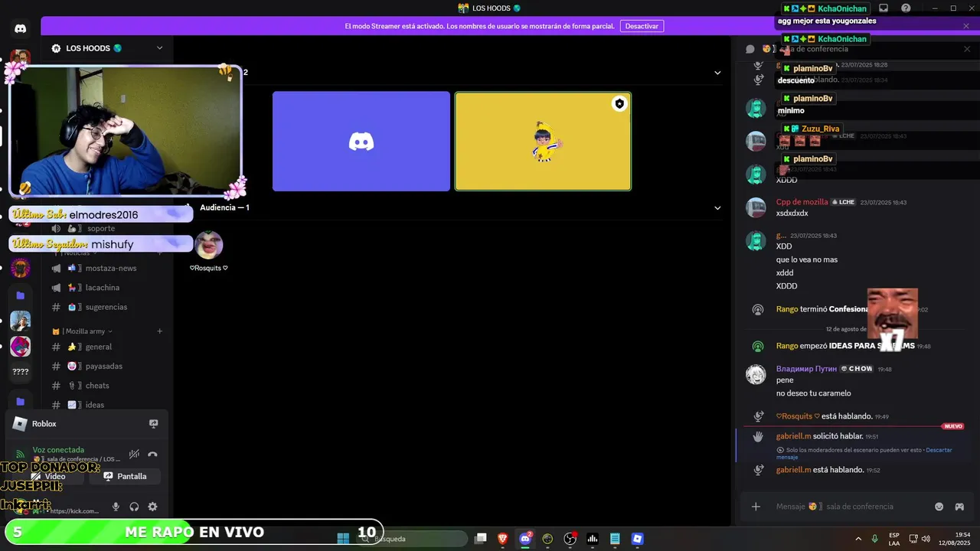Open ESP LAA language switcher
Image resolution: width=980 pixels, height=551 pixels.
894,539
